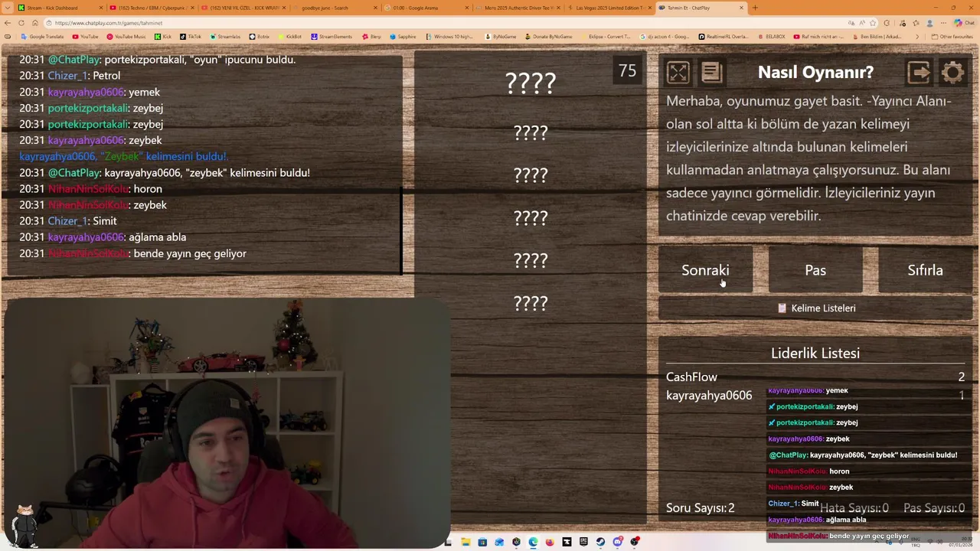Screen dimensions: 980x551
Task: Click the Sonraki button
Action: pyautogui.click(x=705, y=270)
